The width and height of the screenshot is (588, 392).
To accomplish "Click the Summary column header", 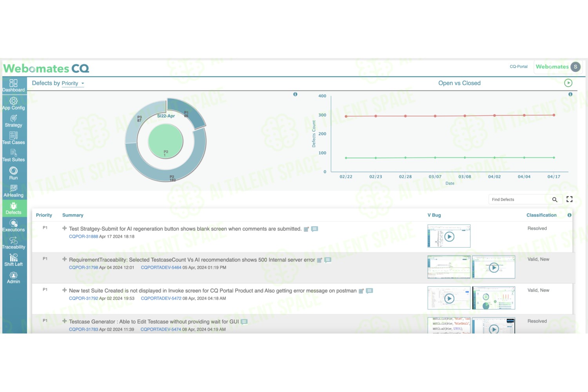I will (x=73, y=215).
